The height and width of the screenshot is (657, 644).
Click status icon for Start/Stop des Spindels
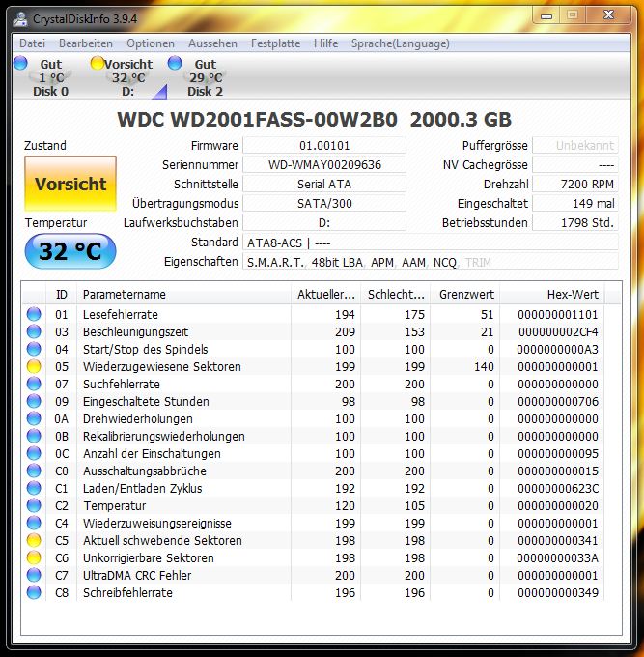[34, 349]
